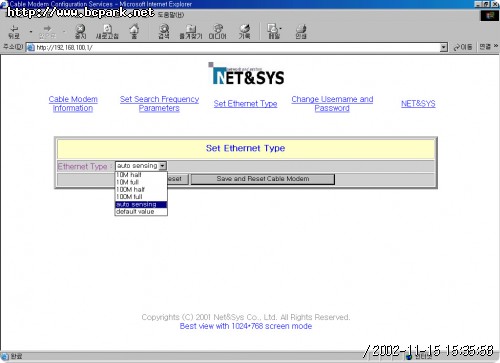Go to the Home page icon
This screenshot has width=500, height=363.
(x=134, y=32)
